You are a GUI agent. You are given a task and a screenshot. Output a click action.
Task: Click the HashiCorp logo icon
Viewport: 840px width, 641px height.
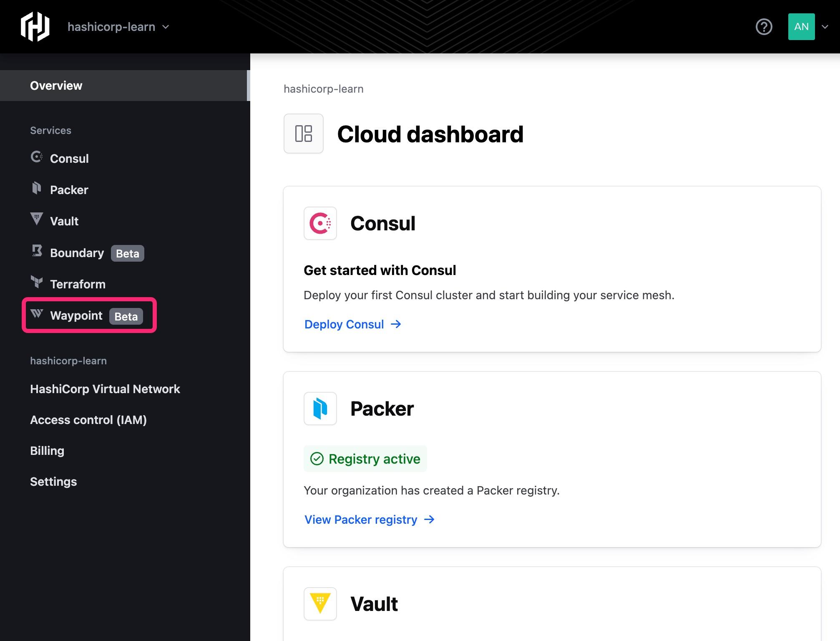34,26
